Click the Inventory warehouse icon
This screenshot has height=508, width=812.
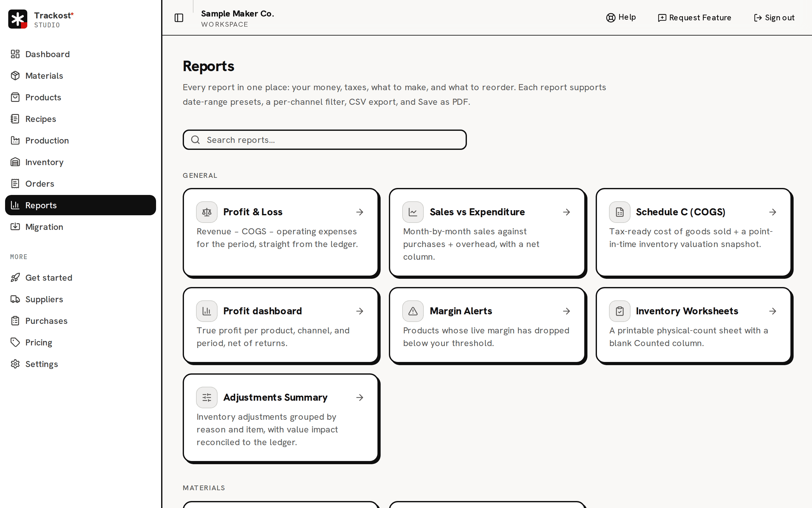(15, 162)
